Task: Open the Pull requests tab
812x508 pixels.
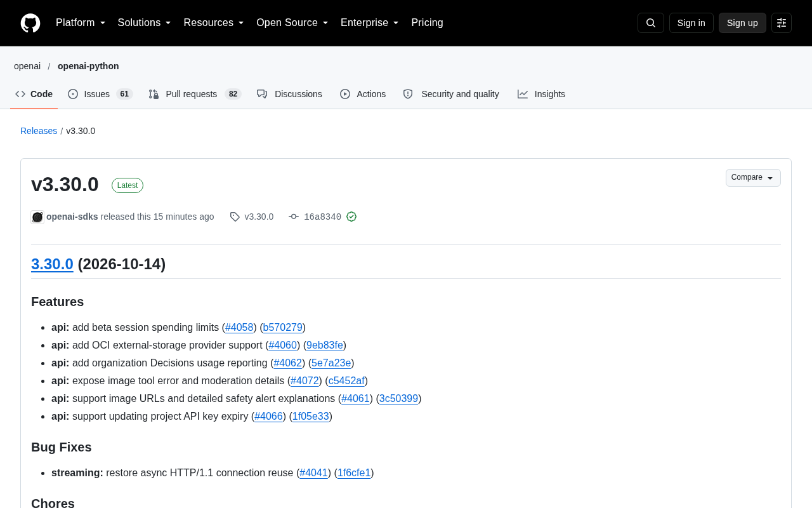Action: (195, 94)
